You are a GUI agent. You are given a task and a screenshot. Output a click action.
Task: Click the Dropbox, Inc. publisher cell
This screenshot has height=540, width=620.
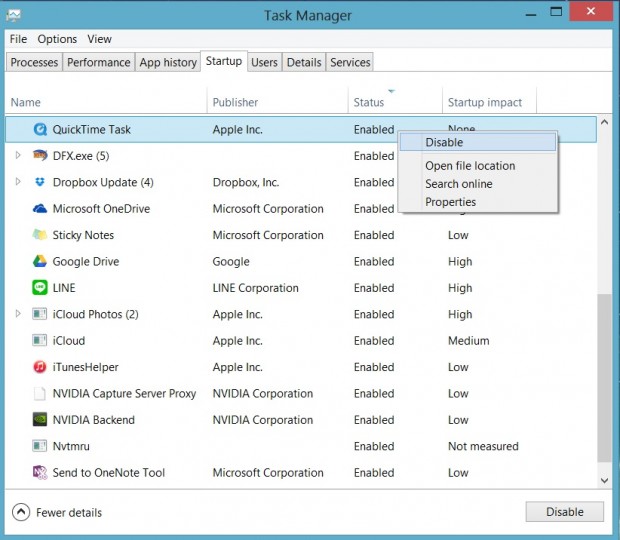click(246, 182)
